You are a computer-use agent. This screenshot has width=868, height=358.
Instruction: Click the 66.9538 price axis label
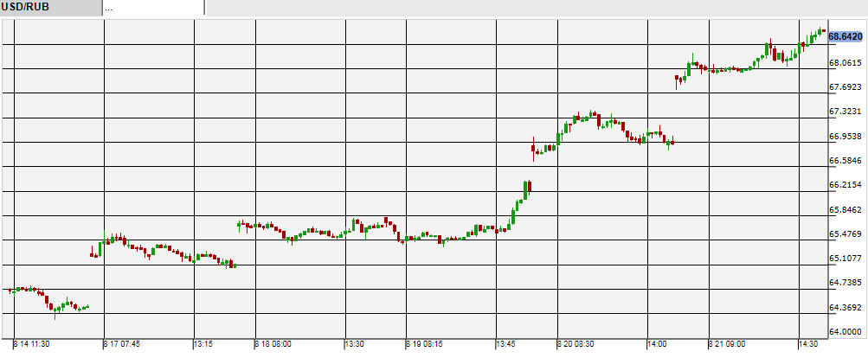point(845,136)
